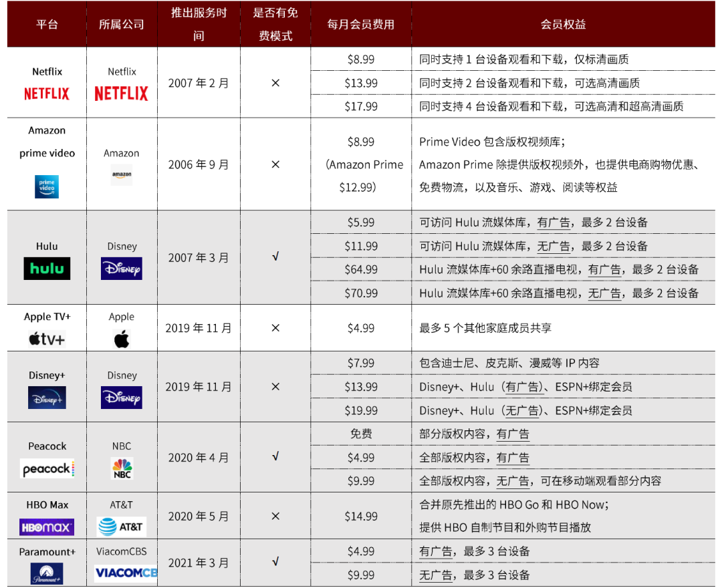Screen dimensions: 722x588
Task: Click the check mark in Peacock row
Action: (x=275, y=456)
